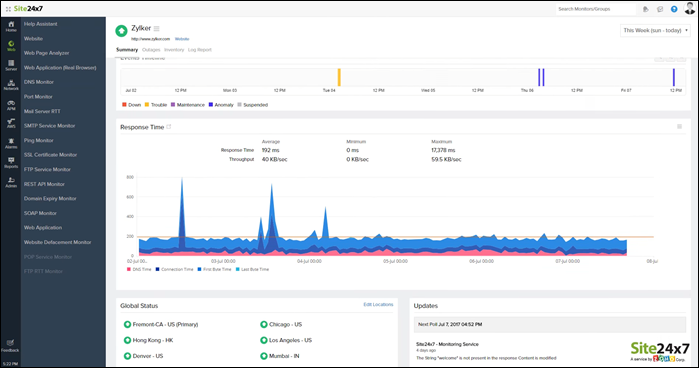Toggle DNS Time legend in chart
699x368 pixels.
(139, 269)
